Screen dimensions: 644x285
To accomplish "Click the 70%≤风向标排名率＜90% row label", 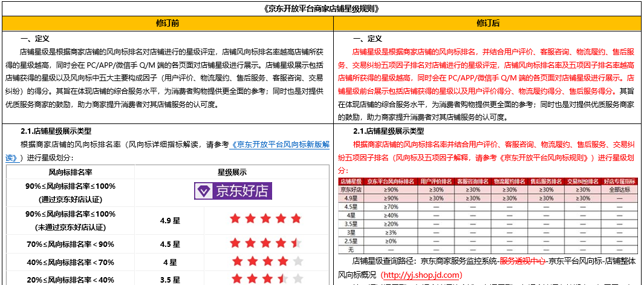I will pyautogui.click(x=70, y=244).
